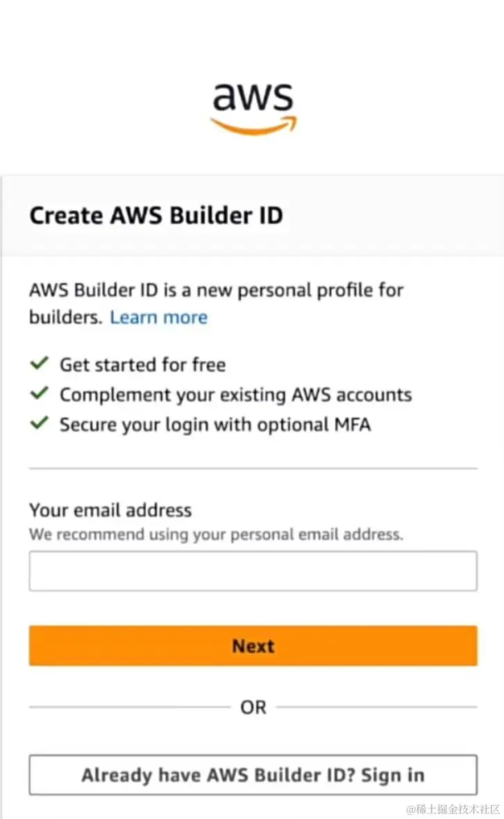Viewport: 504px width, 819px height.
Task: Click the Complement your existing AWS accounts text
Action: pos(235,395)
